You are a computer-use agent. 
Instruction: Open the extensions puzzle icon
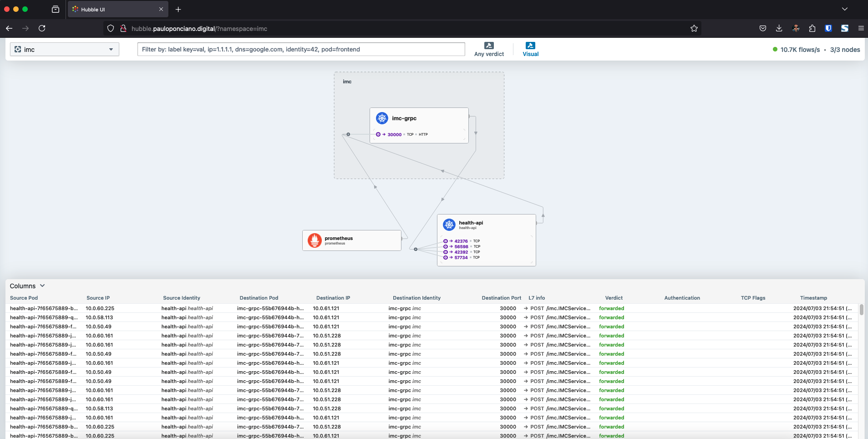point(812,28)
